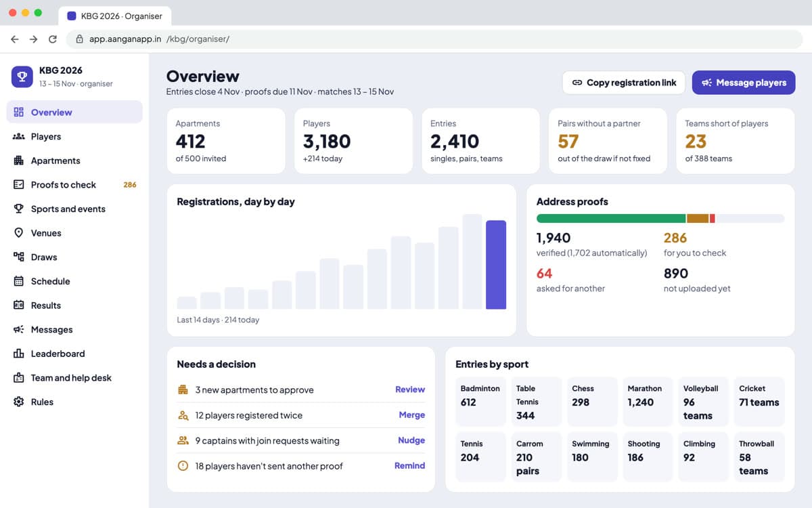The width and height of the screenshot is (812, 508).
Task: Click the Schedule calendar icon
Action: (x=19, y=281)
